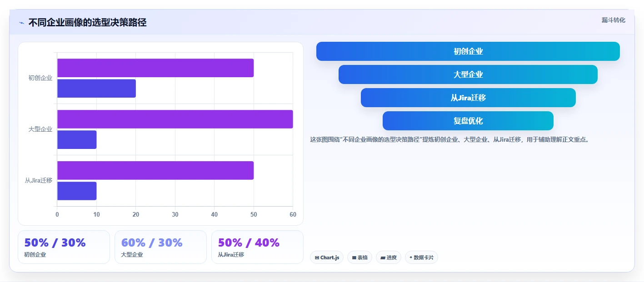The image size is (644, 282).
Task: Click the purple bar for 大型企业
Action: (x=175, y=119)
